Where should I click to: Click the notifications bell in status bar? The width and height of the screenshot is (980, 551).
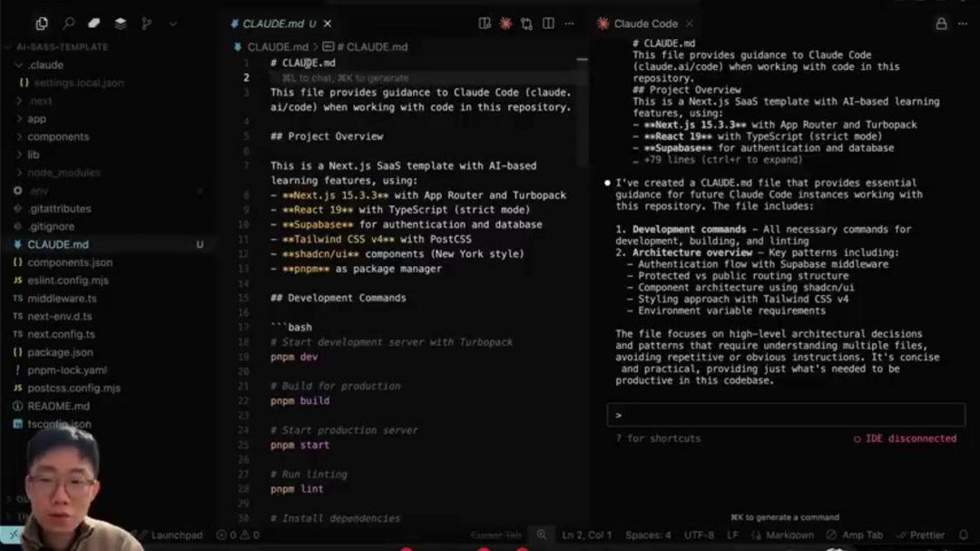(x=964, y=536)
